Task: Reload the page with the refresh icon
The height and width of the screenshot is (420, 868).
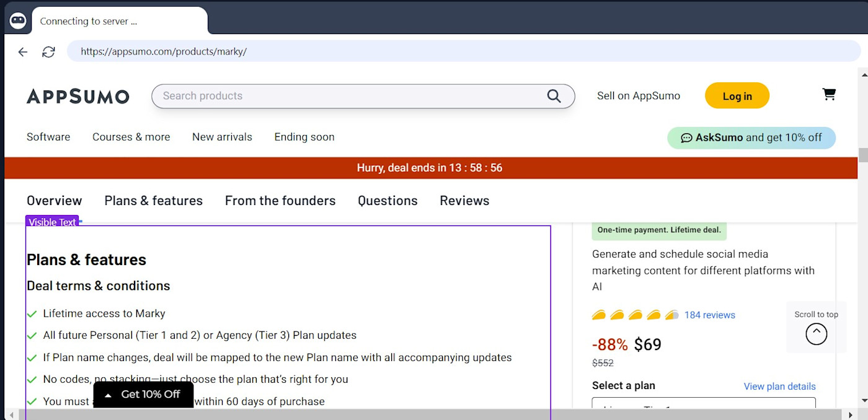Action: [x=48, y=52]
